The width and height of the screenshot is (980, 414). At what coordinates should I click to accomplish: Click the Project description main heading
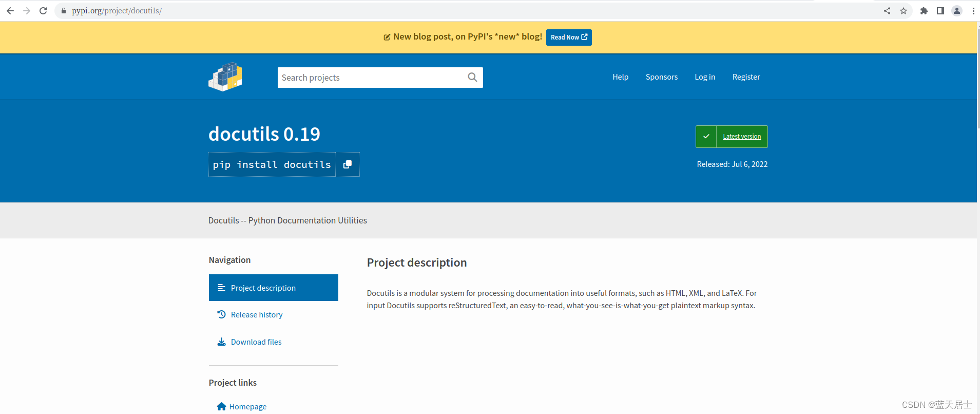(x=417, y=262)
